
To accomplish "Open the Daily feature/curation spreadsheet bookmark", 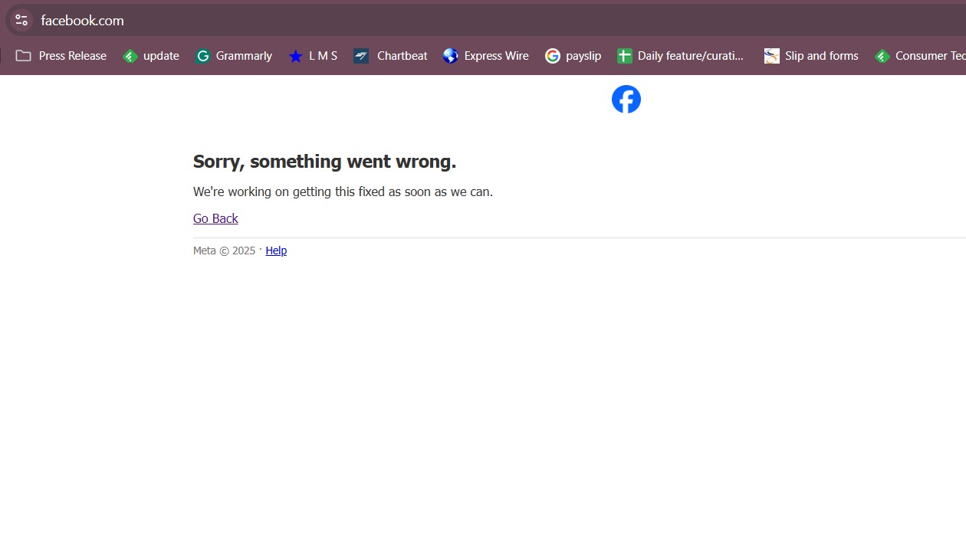I will click(x=681, y=55).
